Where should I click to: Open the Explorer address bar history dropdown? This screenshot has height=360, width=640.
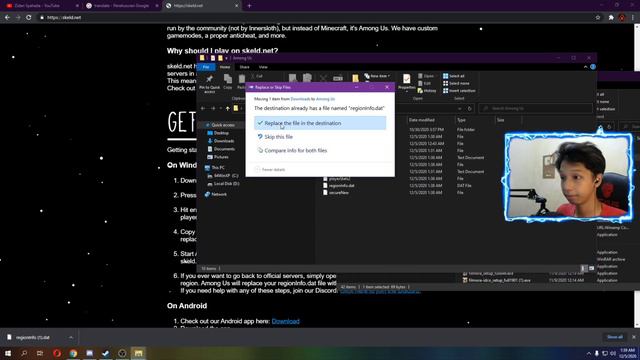coord(460,109)
